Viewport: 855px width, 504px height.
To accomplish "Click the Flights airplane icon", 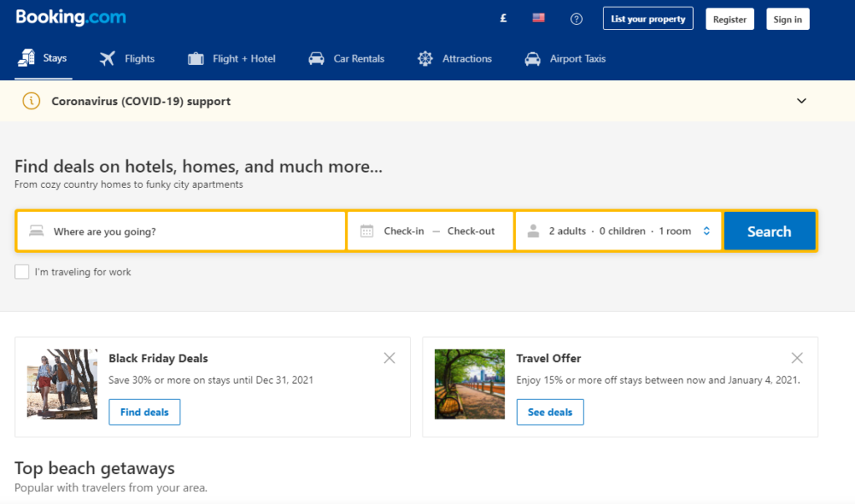I will (108, 58).
